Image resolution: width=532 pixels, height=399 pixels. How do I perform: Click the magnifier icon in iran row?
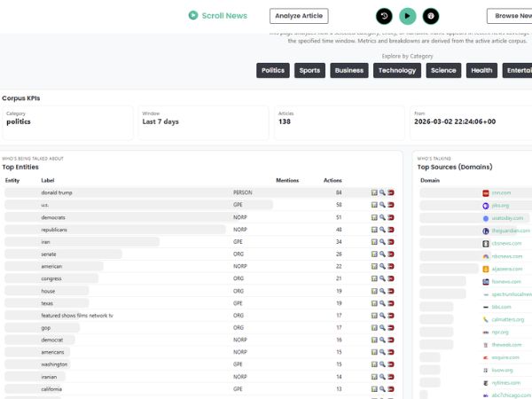(382, 241)
